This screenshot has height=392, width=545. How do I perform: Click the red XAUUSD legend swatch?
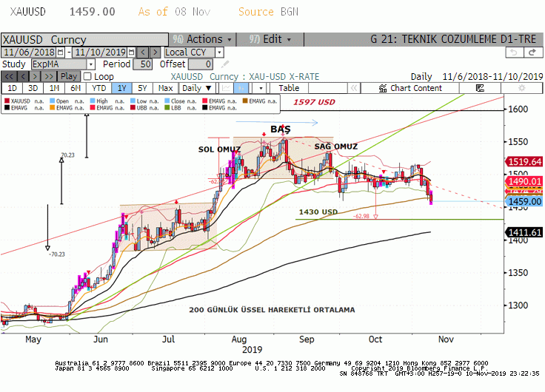click(x=7, y=101)
